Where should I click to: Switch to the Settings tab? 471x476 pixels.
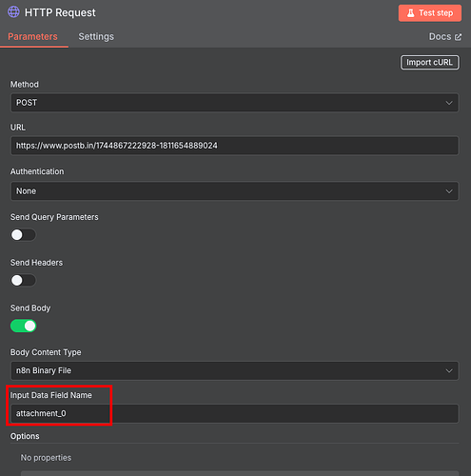click(x=96, y=36)
